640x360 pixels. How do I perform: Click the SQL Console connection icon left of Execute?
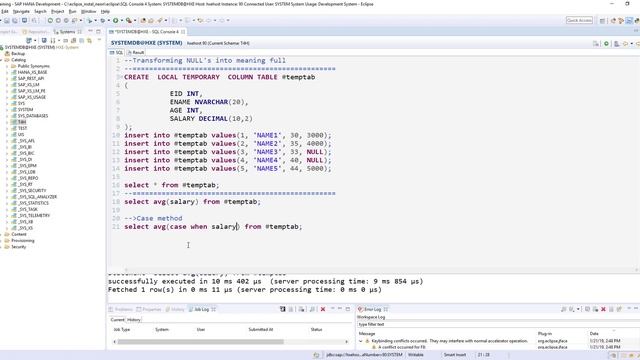tap(596, 43)
